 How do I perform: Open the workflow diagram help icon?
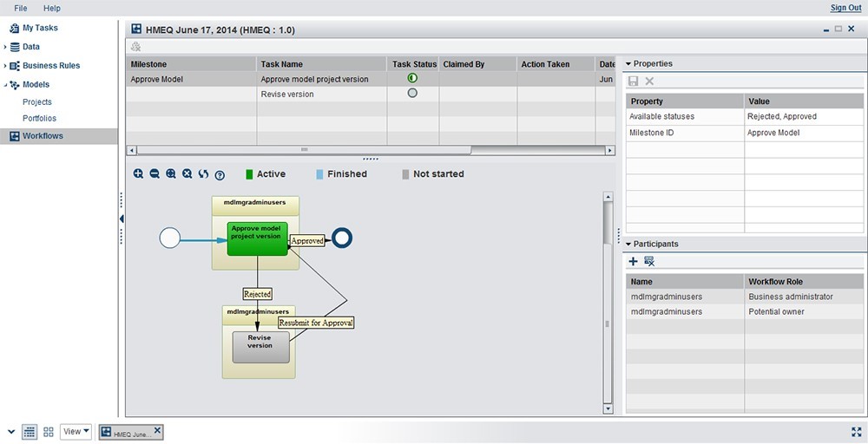(x=220, y=175)
